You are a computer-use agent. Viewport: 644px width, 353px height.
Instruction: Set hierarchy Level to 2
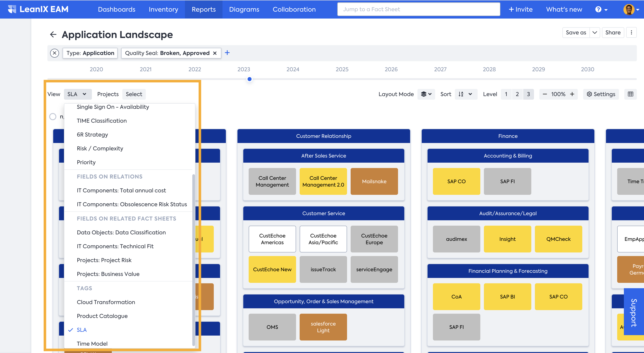[x=517, y=94]
